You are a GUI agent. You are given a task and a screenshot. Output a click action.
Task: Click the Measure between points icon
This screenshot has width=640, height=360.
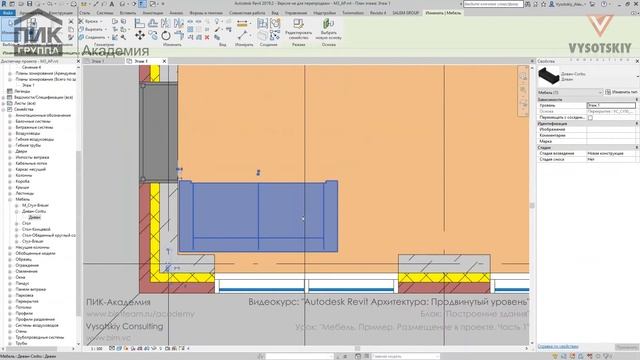(x=242, y=36)
